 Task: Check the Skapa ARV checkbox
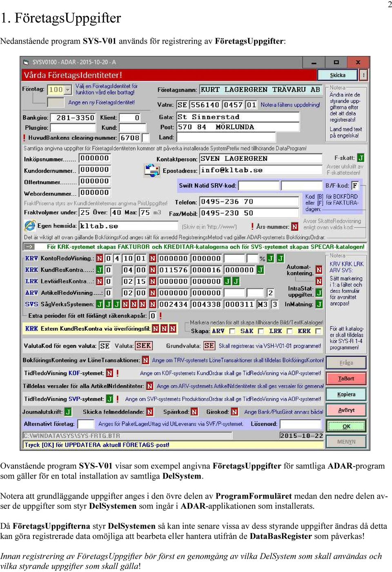232,331
